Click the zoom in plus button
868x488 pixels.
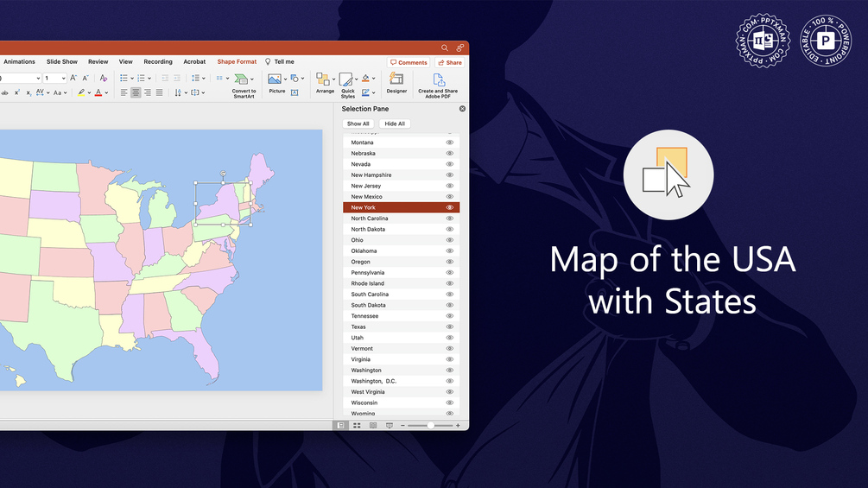[x=458, y=426]
